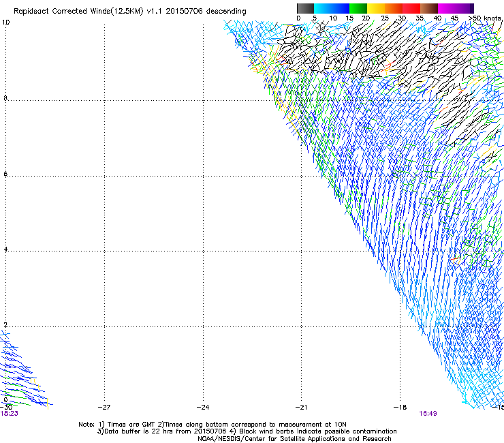Pick the orange 25–30 knots legend swatch

pos(394,8)
